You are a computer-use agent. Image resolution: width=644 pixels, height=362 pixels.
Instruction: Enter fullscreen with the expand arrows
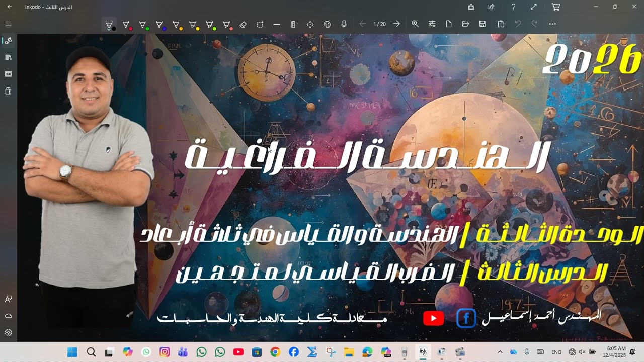(x=534, y=7)
